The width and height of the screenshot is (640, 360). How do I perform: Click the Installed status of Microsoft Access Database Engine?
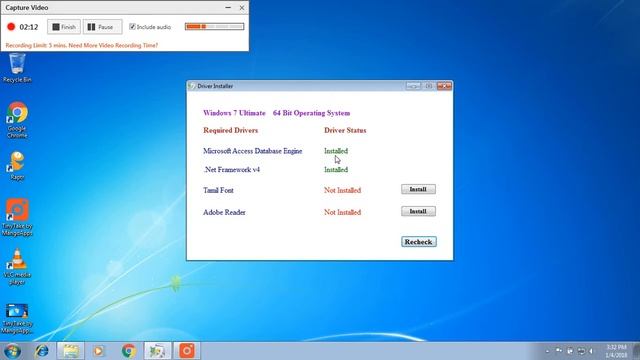(336, 151)
